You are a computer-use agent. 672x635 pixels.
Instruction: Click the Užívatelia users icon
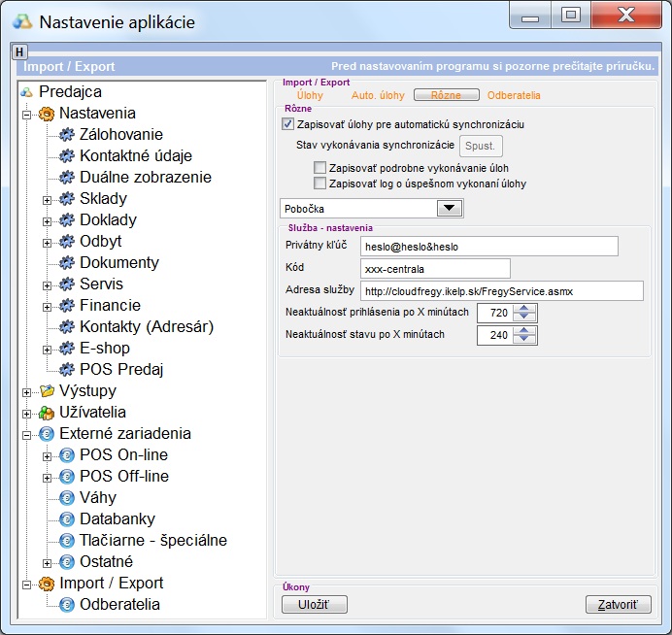click(47, 413)
